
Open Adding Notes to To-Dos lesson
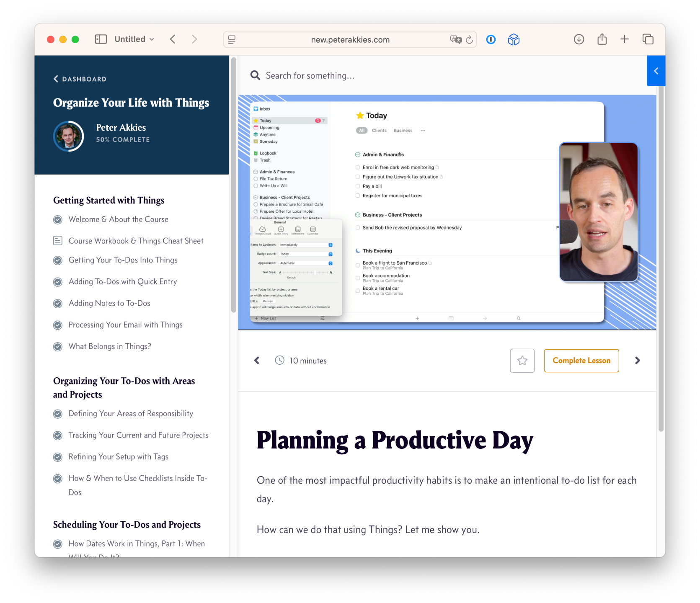click(x=109, y=304)
